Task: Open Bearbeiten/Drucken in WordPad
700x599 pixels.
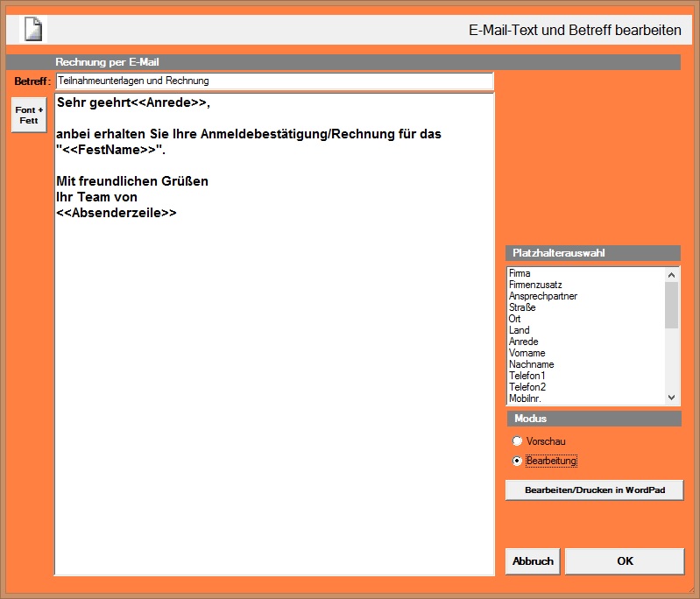Action: pyautogui.click(x=594, y=490)
